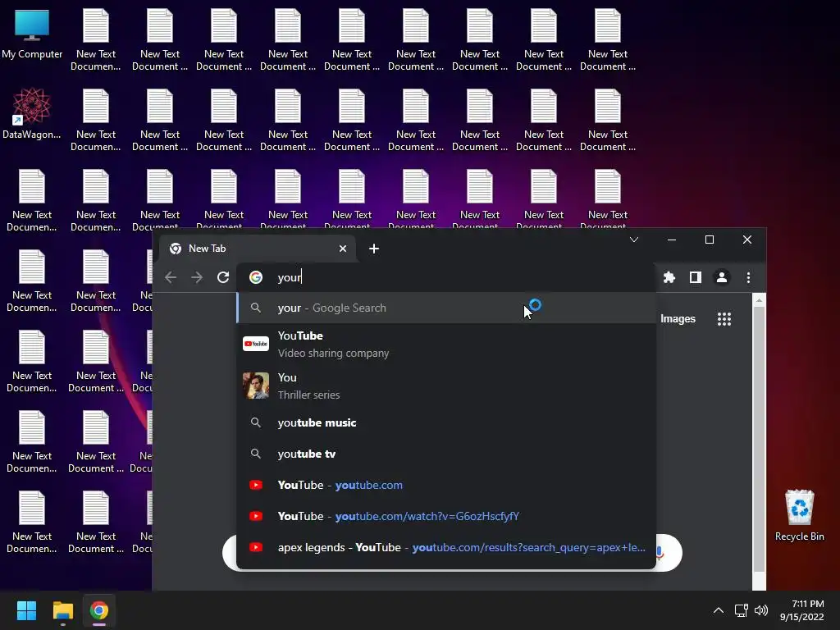This screenshot has width=840, height=630.
Task: Click the Google logo in the address bar
Action: 256,277
